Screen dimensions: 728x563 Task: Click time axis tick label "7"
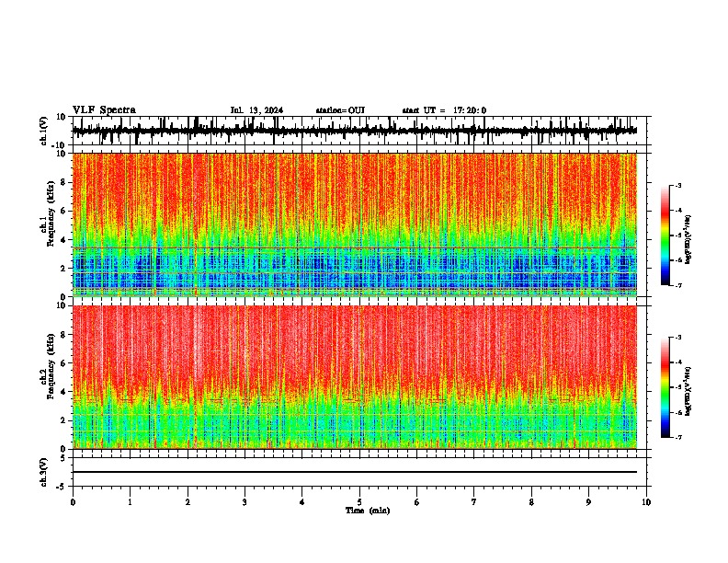tap(474, 502)
